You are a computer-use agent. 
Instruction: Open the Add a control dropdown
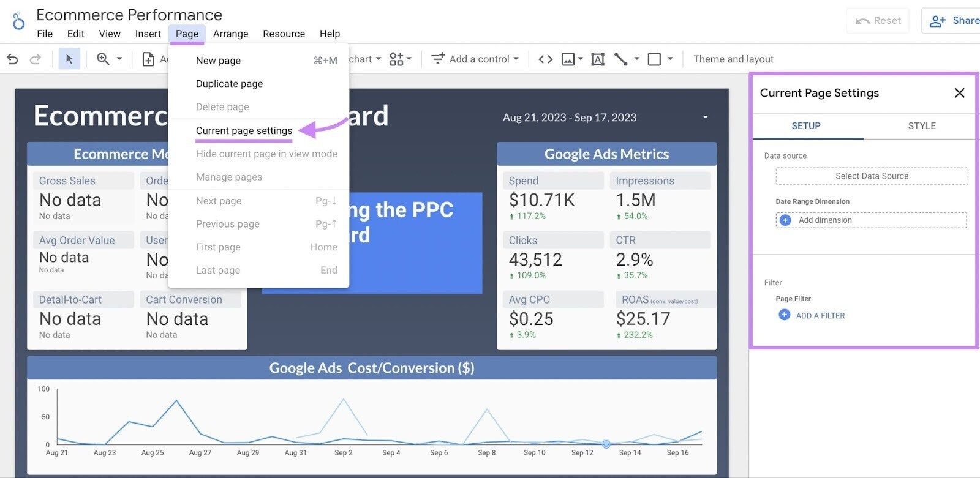pos(475,59)
